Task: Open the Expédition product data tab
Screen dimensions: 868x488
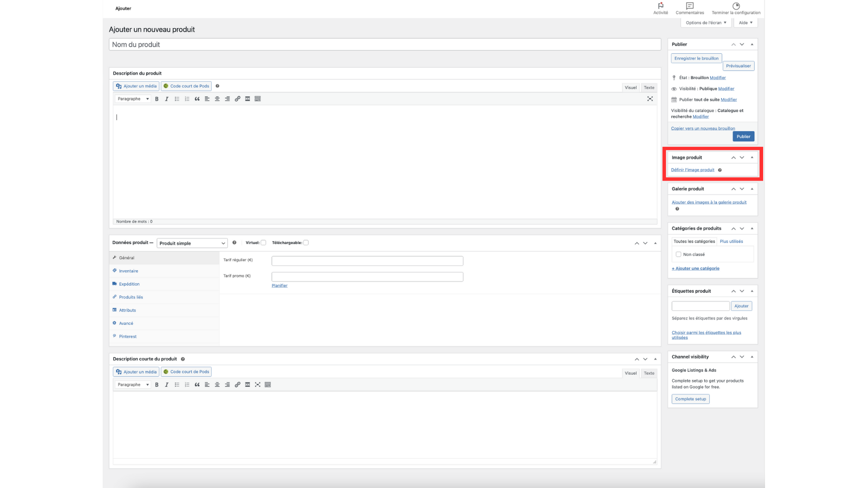Action: point(129,284)
